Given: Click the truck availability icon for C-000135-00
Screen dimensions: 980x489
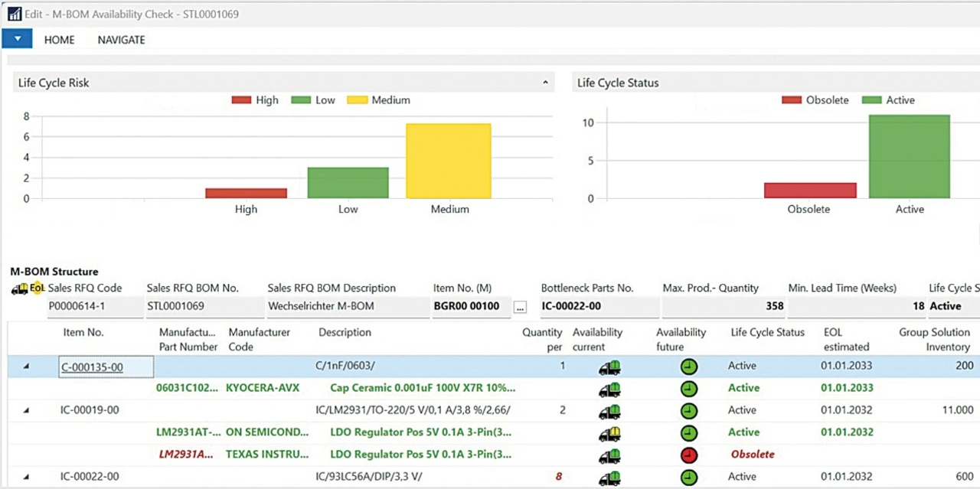Looking at the screenshot, I should click(609, 367).
